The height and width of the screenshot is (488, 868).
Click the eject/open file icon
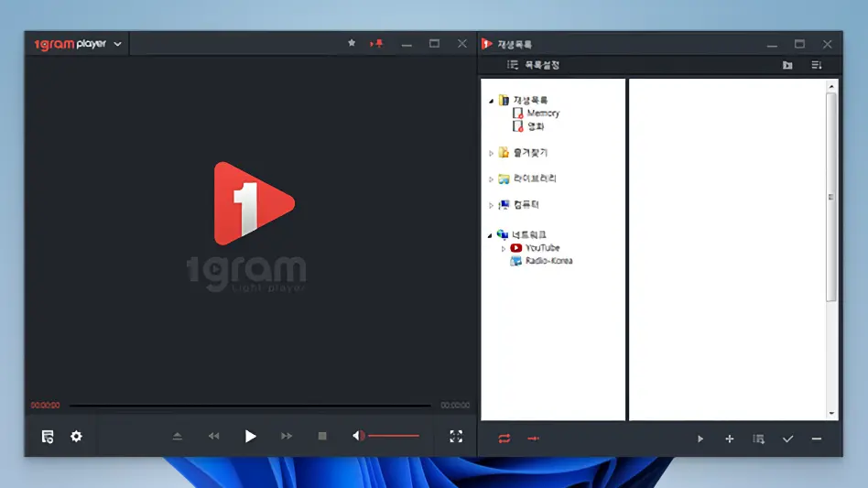[x=177, y=436]
